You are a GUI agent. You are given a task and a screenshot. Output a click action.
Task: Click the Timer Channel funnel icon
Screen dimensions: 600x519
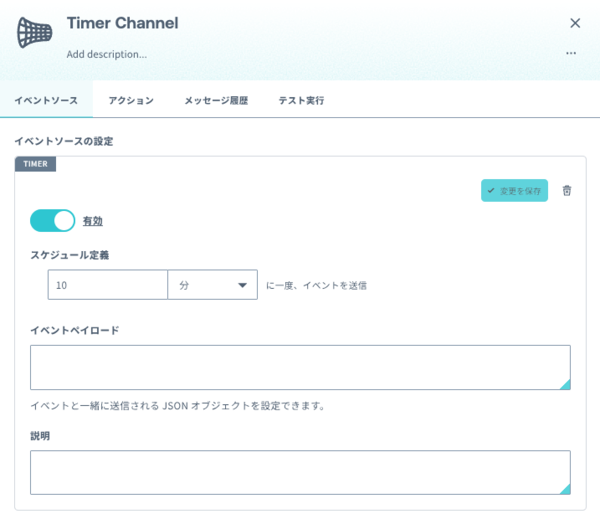(x=34, y=33)
